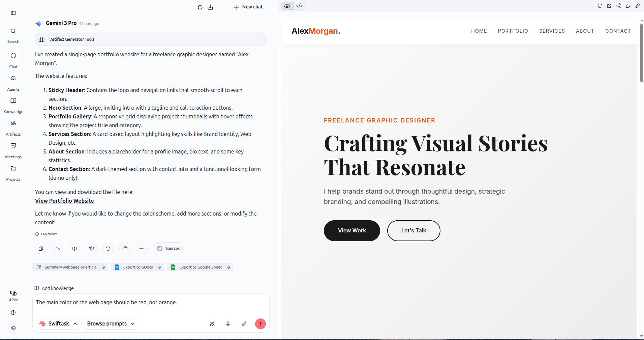Screen dimensions: 644x340
Task: Click the paperclip attach file icon
Action: [x=244, y=324]
